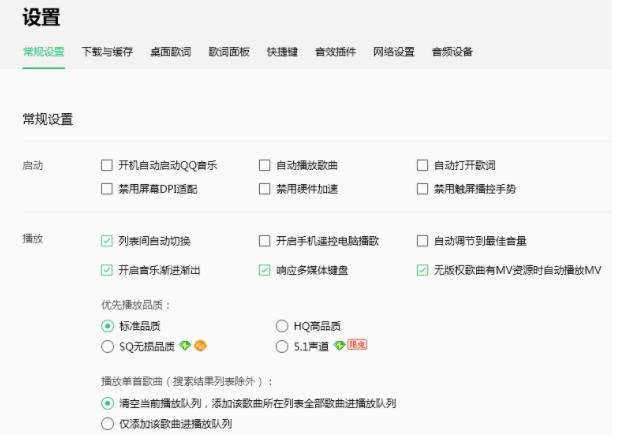This screenshot has width=628, height=436.
Task: Open 音效插件 tab
Action: click(335, 52)
